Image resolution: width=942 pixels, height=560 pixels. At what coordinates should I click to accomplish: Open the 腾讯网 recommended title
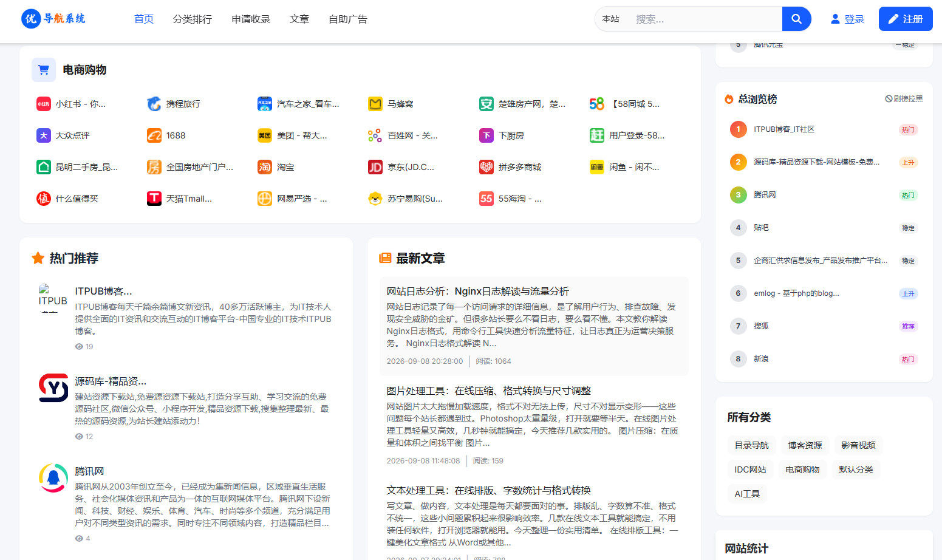89,471
